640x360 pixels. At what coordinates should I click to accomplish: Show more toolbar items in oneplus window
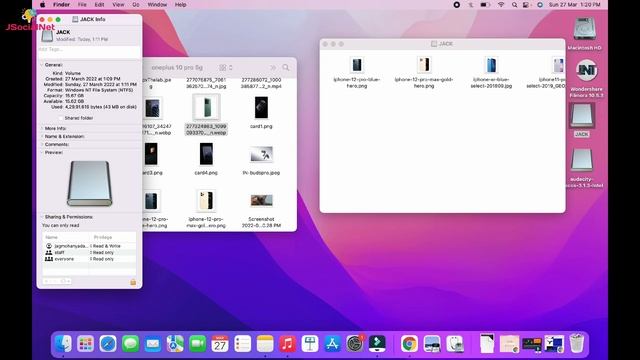(x=273, y=67)
